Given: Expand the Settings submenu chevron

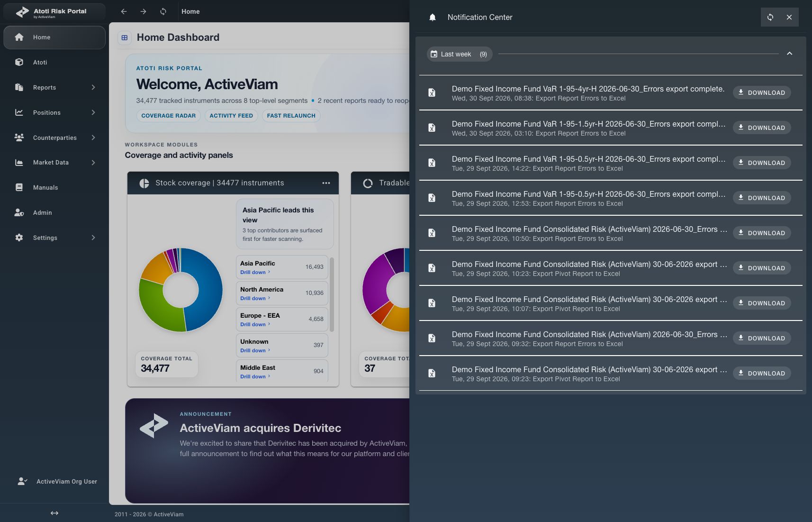Looking at the screenshot, I should point(93,238).
